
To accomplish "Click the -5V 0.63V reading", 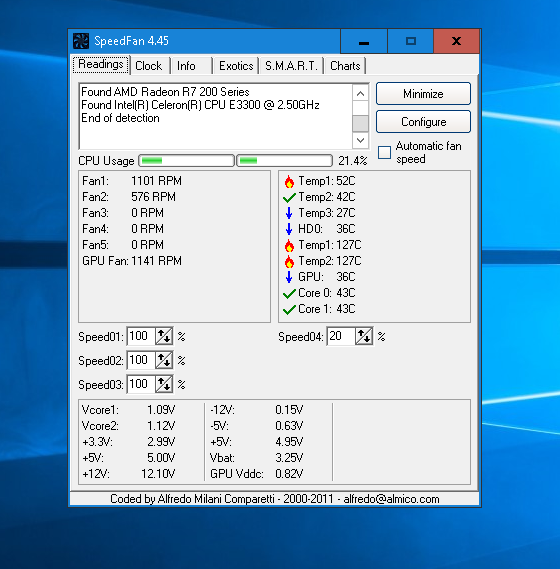I will click(x=257, y=426).
